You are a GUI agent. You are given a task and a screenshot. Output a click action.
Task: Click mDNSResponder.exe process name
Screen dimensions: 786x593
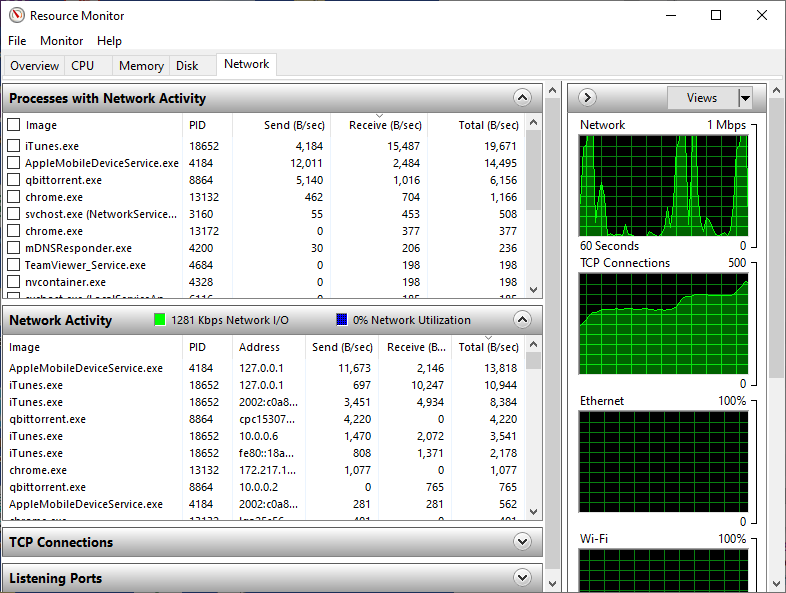pos(78,248)
